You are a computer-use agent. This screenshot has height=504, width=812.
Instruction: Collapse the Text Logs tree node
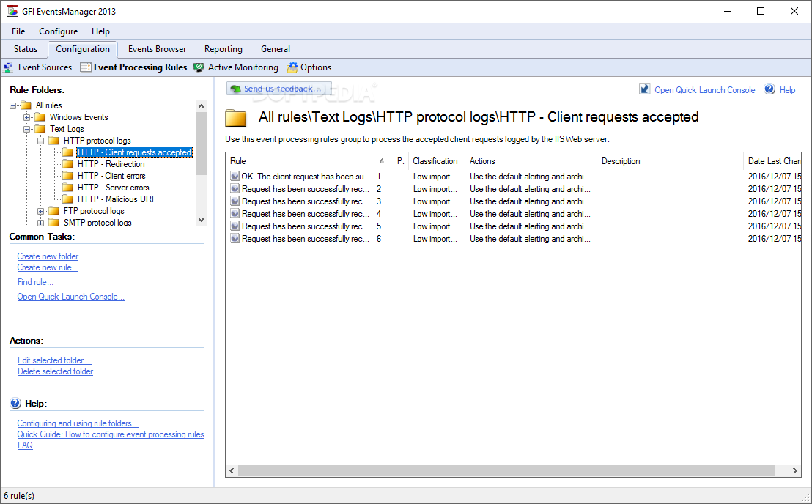coord(27,129)
